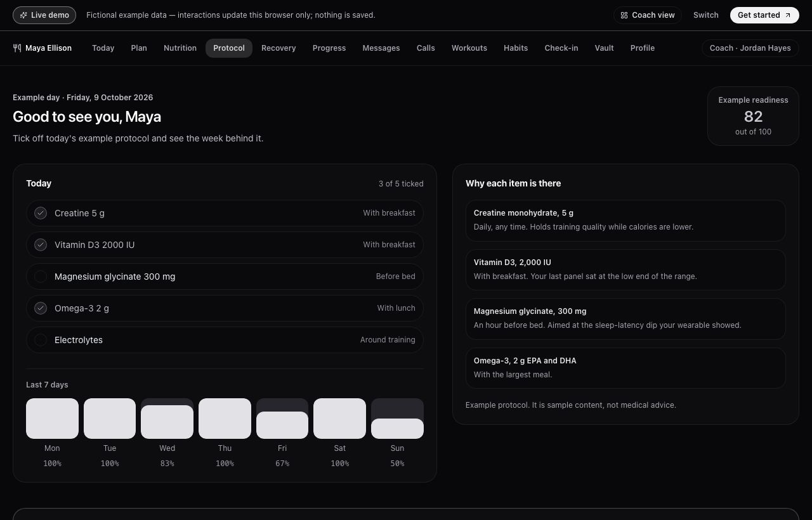
Task: Go to the Nutrition tab
Action: click(x=180, y=48)
